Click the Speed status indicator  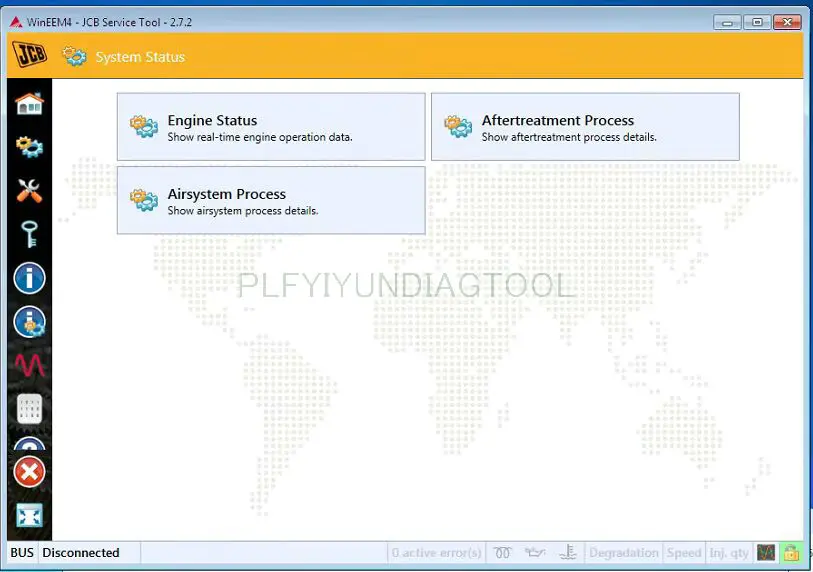(684, 553)
